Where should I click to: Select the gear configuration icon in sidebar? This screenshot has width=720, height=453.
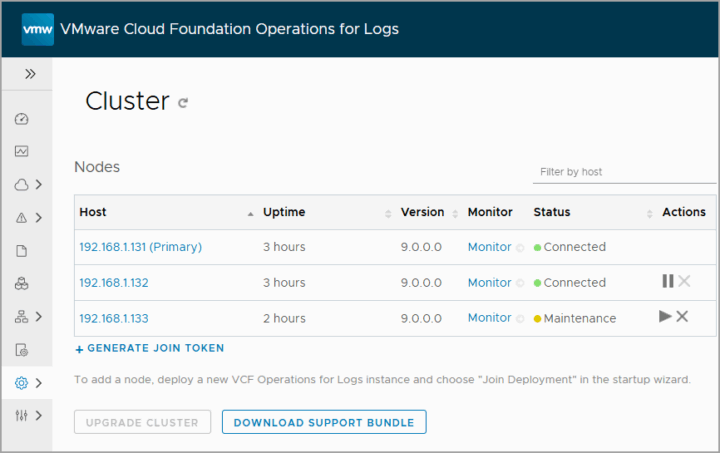[22, 383]
